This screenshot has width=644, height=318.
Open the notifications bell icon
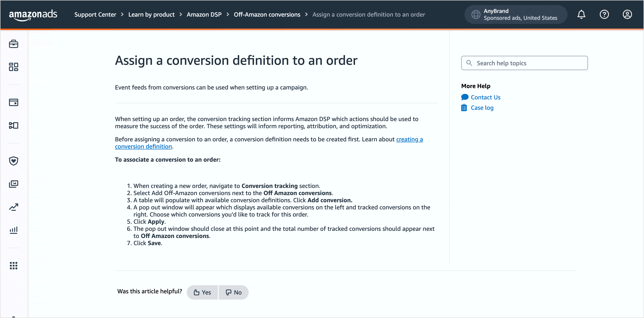(x=581, y=15)
